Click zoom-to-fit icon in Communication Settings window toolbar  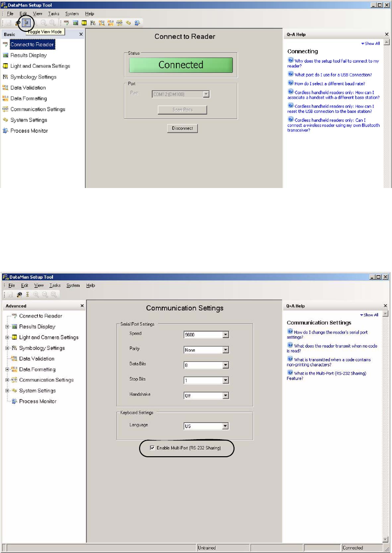[54, 294]
